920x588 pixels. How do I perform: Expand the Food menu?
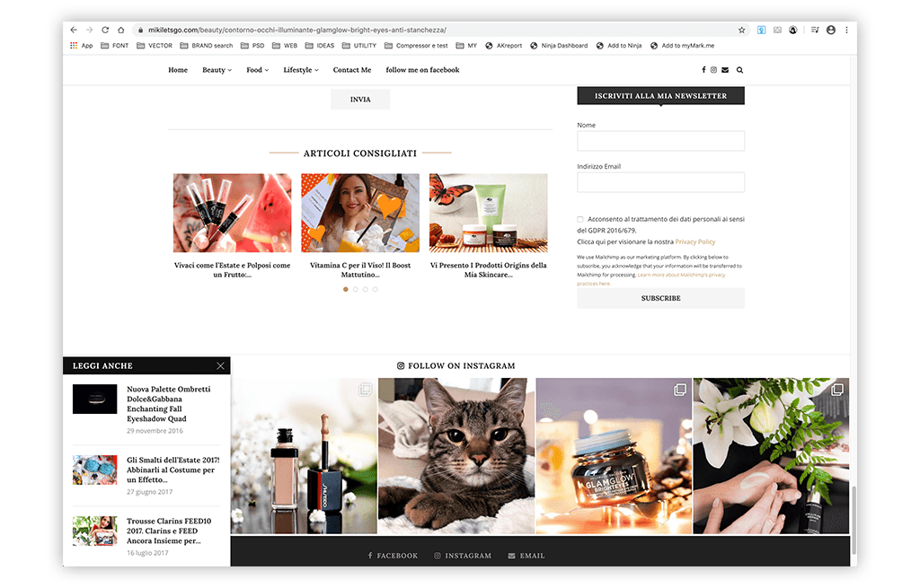click(258, 70)
